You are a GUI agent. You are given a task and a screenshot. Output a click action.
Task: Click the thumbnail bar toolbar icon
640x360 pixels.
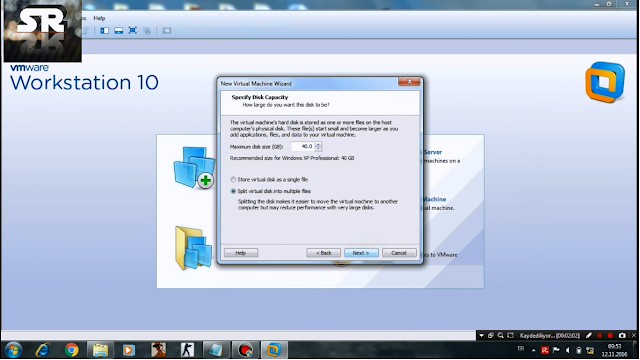coord(118,31)
